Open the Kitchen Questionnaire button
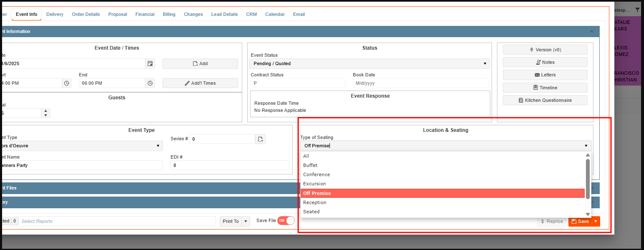The height and width of the screenshot is (250, 644). click(545, 100)
